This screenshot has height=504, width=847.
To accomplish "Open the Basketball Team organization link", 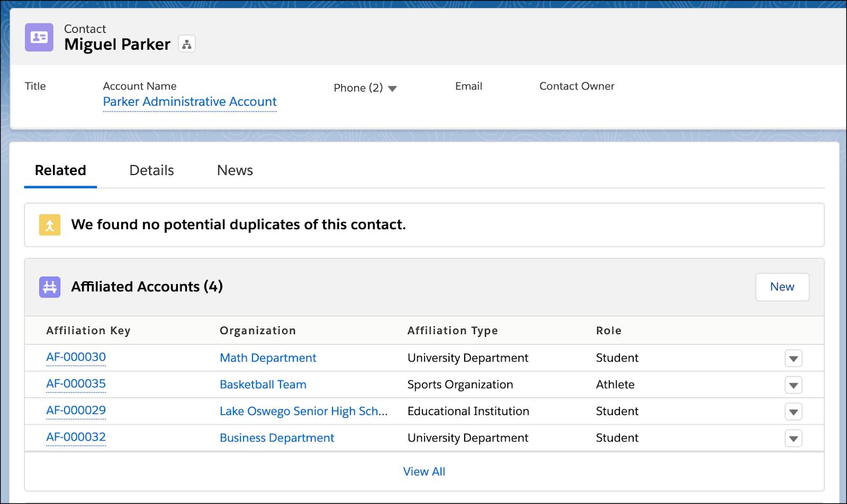I will 263,384.
